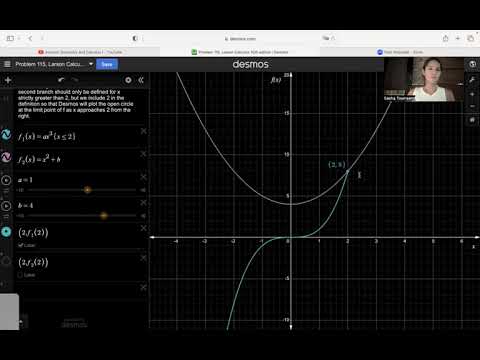Open the Desmos hamburger menu
The height and width of the screenshot is (360, 480).
7,64
